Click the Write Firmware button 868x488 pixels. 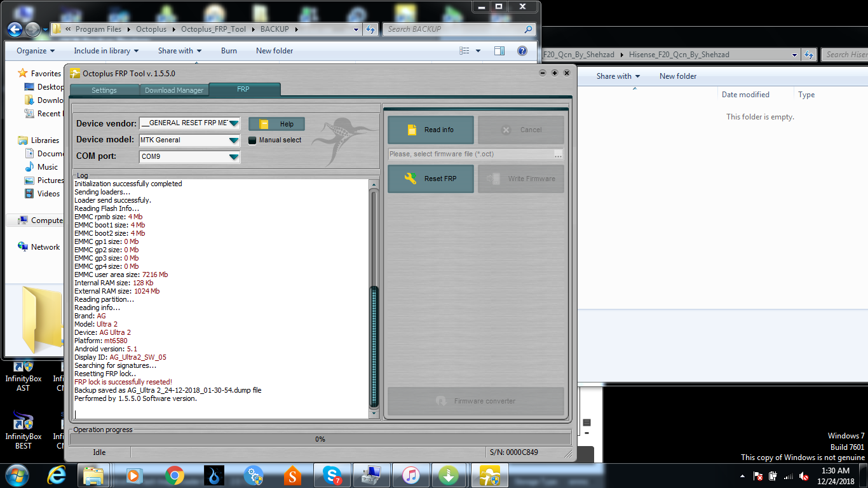pos(521,179)
